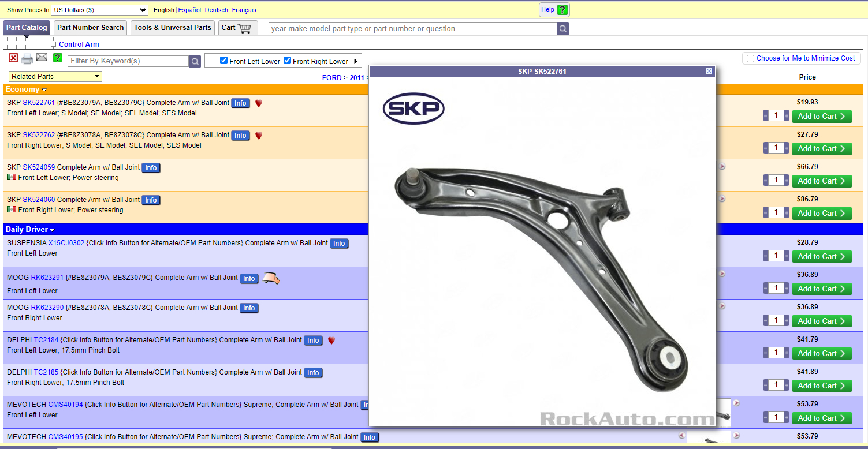Increase quantity for the DELPHI $41.89 part
868x449 pixels.
786,386
